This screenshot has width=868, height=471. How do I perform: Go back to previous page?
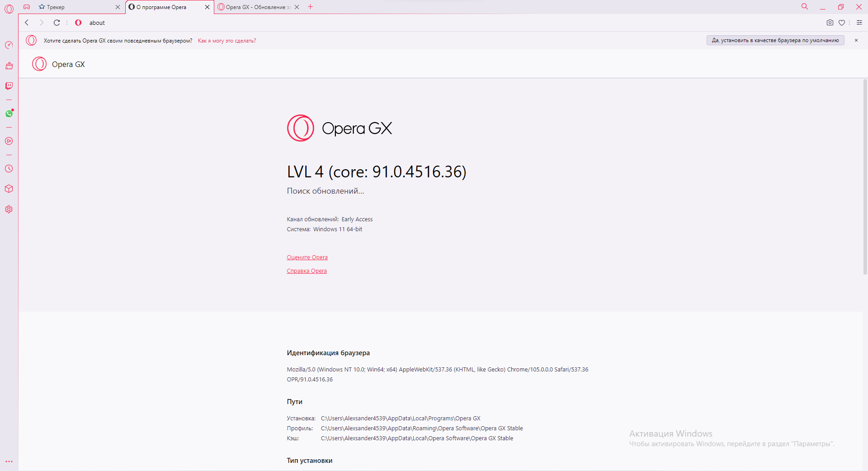pos(27,23)
